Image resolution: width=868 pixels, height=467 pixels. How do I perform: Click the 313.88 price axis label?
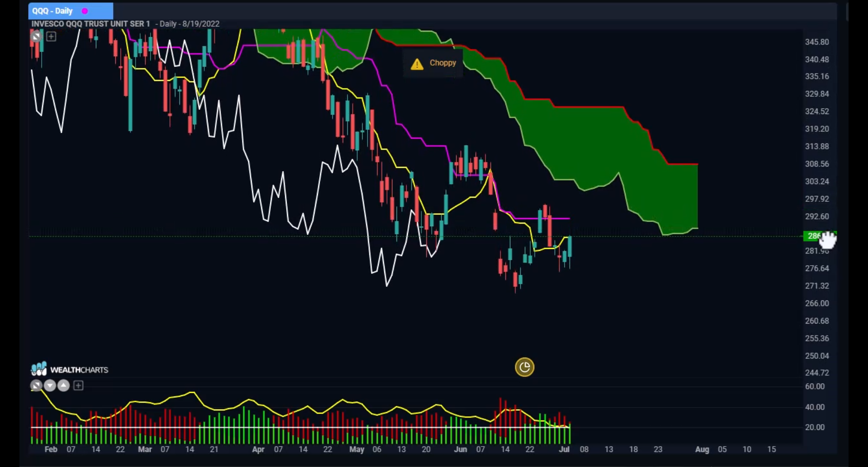click(x=817, y=146)
